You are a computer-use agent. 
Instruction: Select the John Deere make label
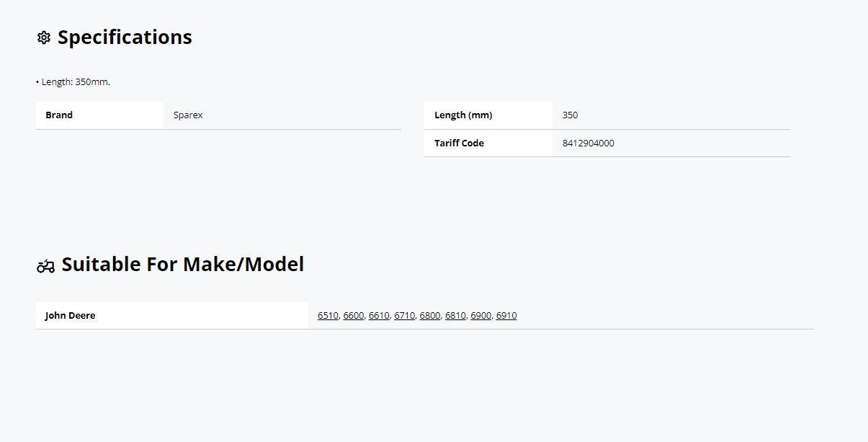(70, 315)
